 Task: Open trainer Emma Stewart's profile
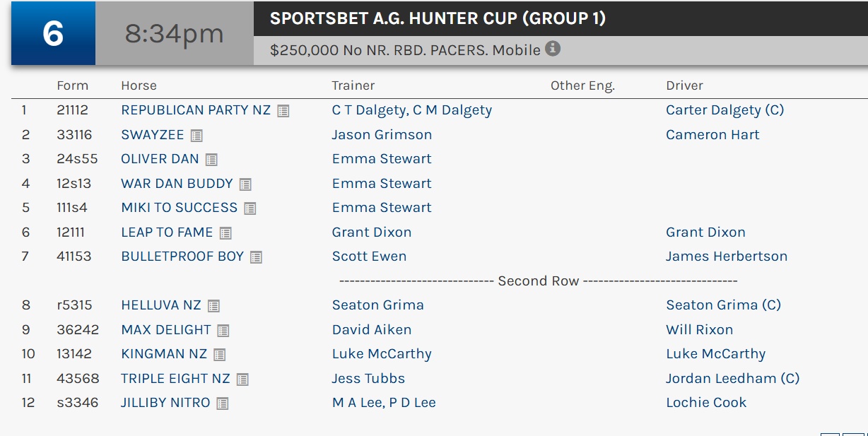coord(382,159)
